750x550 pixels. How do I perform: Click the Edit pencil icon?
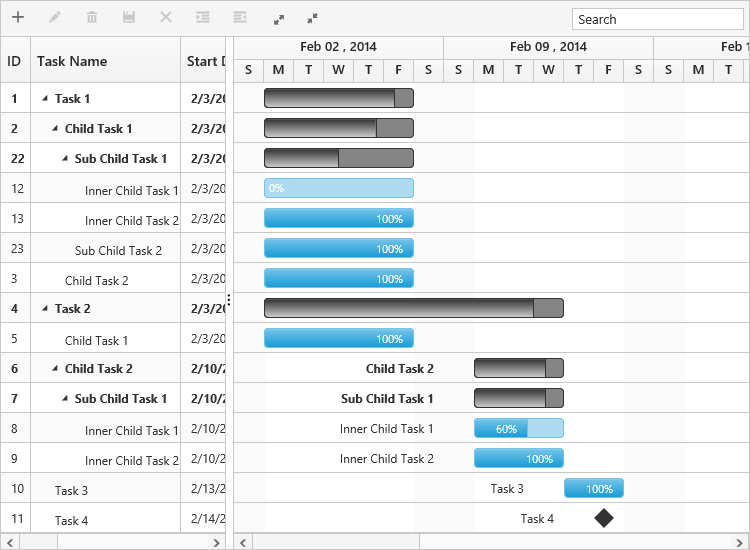[55, 18]
